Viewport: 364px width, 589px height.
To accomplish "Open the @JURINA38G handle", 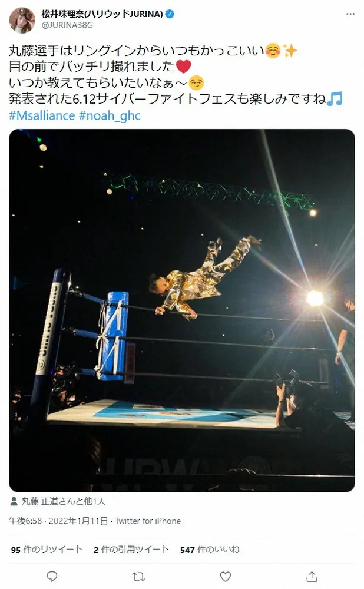I will click(x=67, y=25).
